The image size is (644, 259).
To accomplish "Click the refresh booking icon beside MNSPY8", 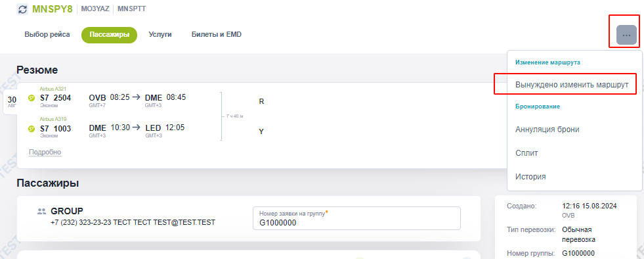I will 22,9.
